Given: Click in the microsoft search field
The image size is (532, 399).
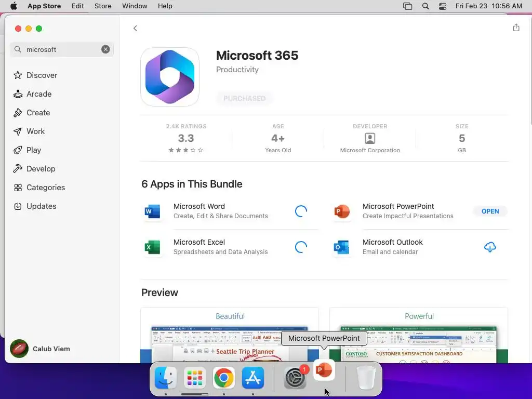Looking at the screenshot, I should (x=61, y=49).
